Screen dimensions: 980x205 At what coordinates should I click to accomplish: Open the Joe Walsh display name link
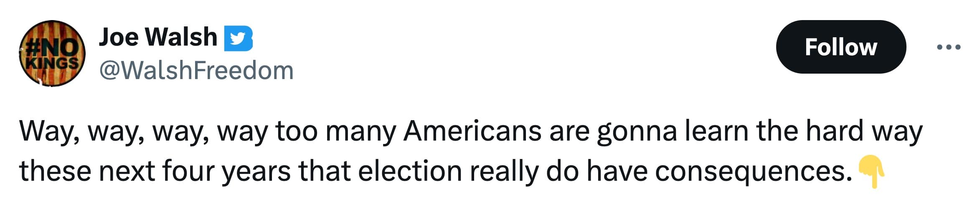tap(158, 37)
